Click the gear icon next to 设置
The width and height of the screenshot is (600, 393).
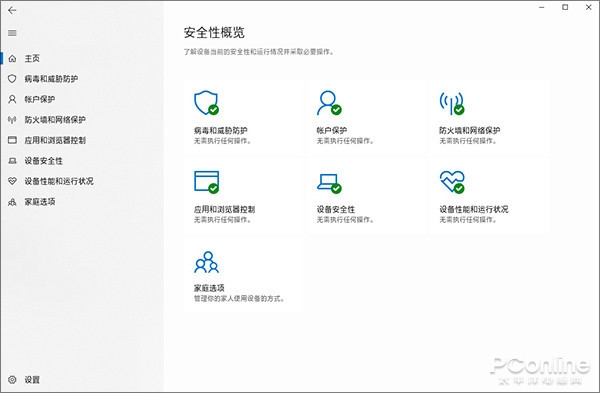(12, 380)
